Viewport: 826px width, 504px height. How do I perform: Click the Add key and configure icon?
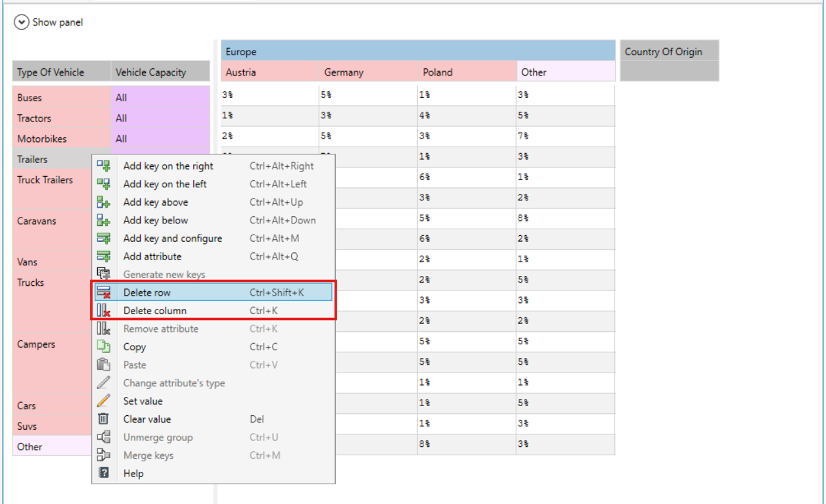pos(103,239)
